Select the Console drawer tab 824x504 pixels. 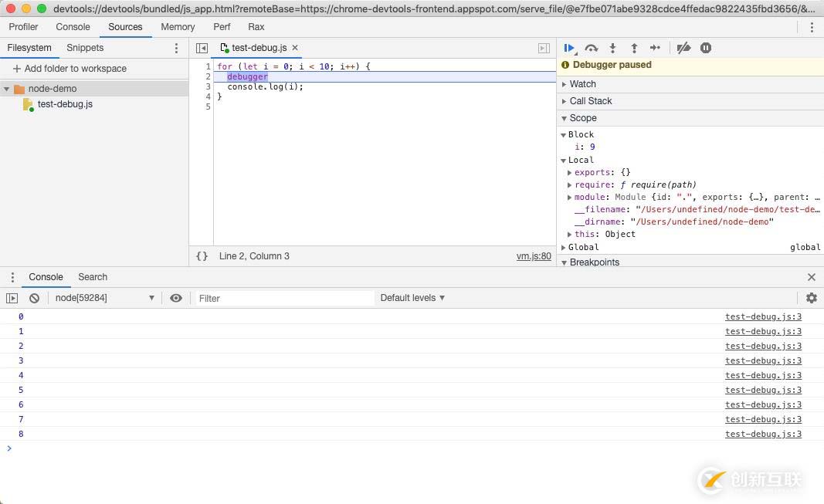point(46,276)
